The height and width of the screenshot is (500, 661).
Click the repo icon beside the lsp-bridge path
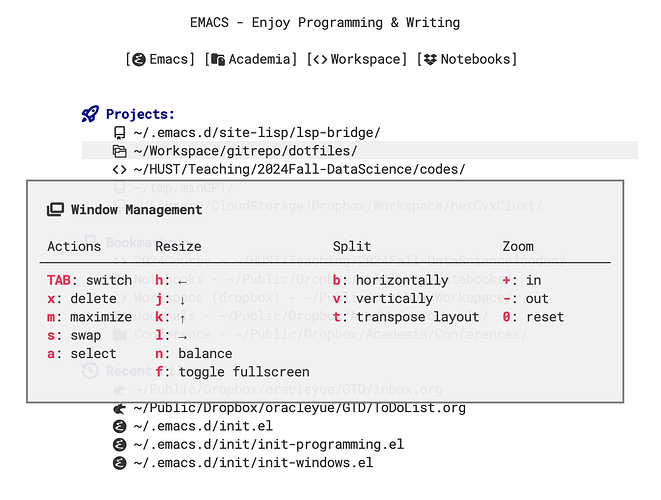coord(119,133)
